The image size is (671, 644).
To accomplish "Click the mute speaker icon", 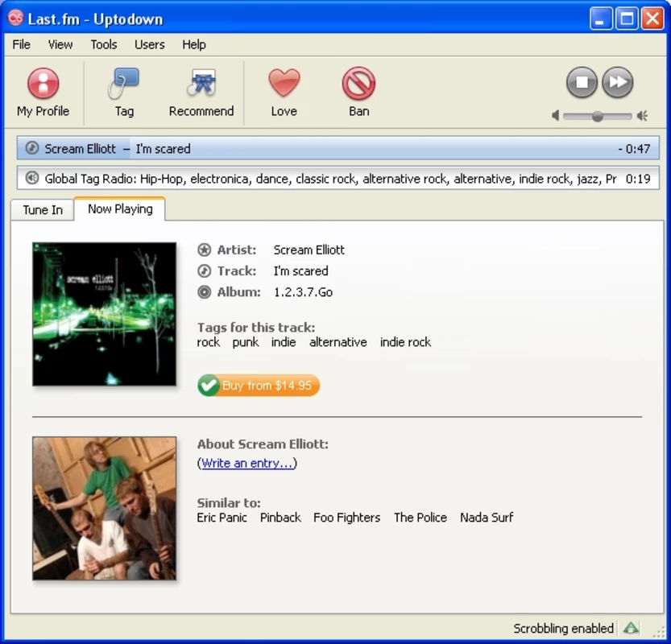I will pyautogui.click(x=555, y=115).
